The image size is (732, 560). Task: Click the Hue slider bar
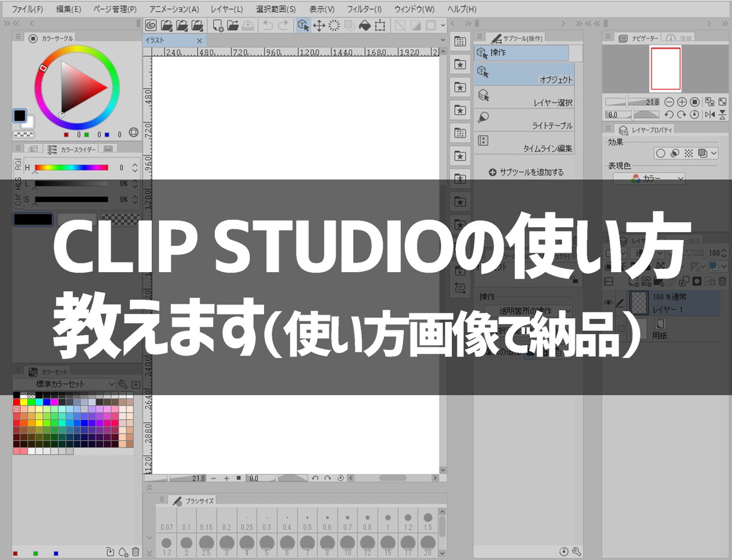(x=71, y=168)
